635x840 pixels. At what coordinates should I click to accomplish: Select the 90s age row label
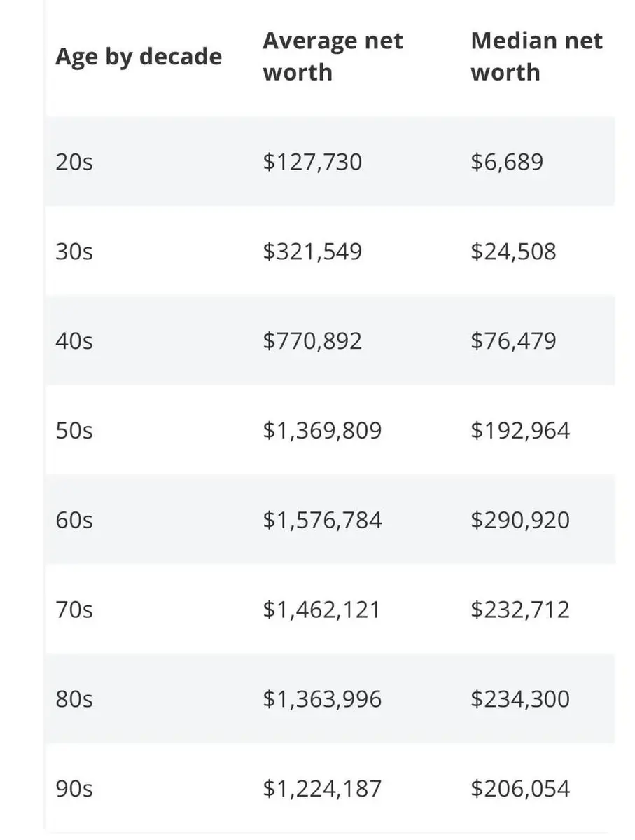(74, 788)
